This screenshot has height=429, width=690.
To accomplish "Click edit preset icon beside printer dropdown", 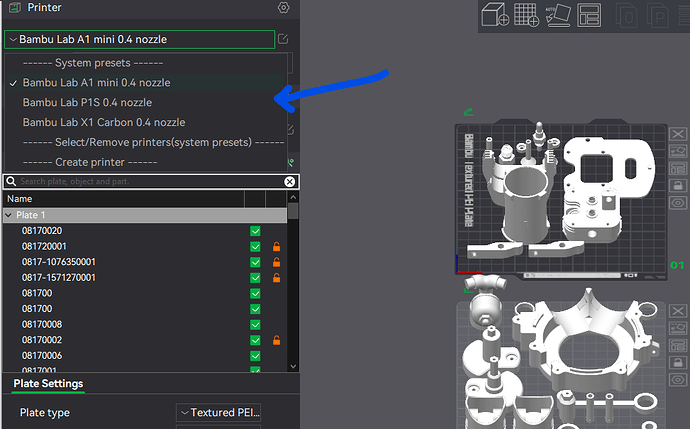I will [283, 39].
